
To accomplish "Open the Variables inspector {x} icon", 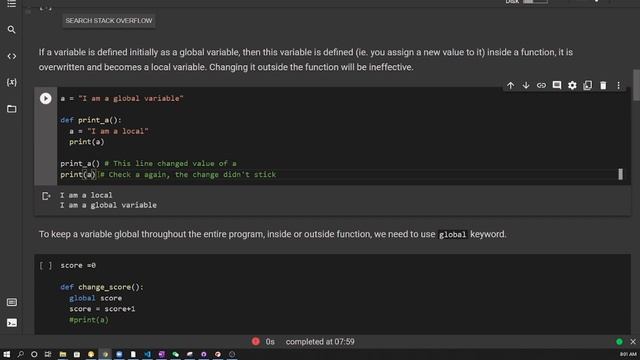I will coord(11,82).
